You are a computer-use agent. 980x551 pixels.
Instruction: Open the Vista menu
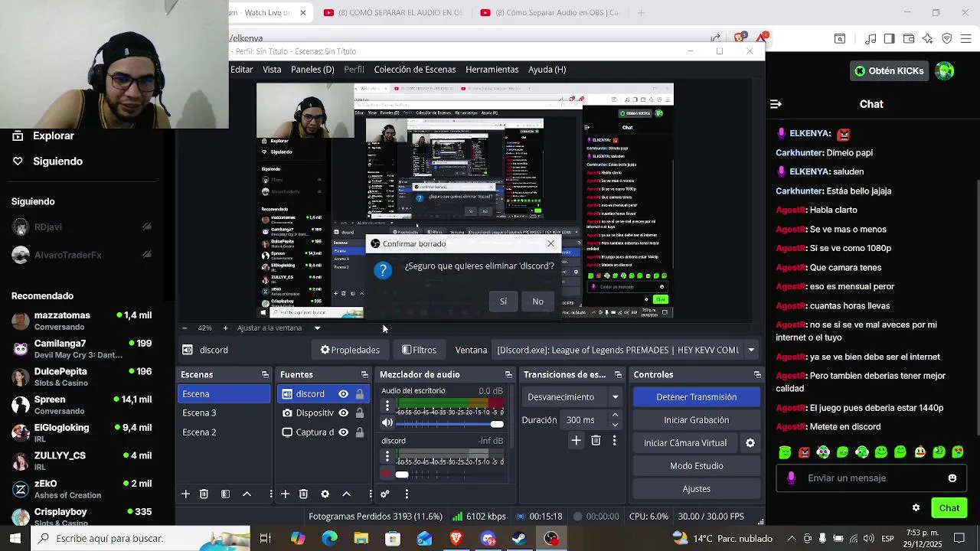272,70
